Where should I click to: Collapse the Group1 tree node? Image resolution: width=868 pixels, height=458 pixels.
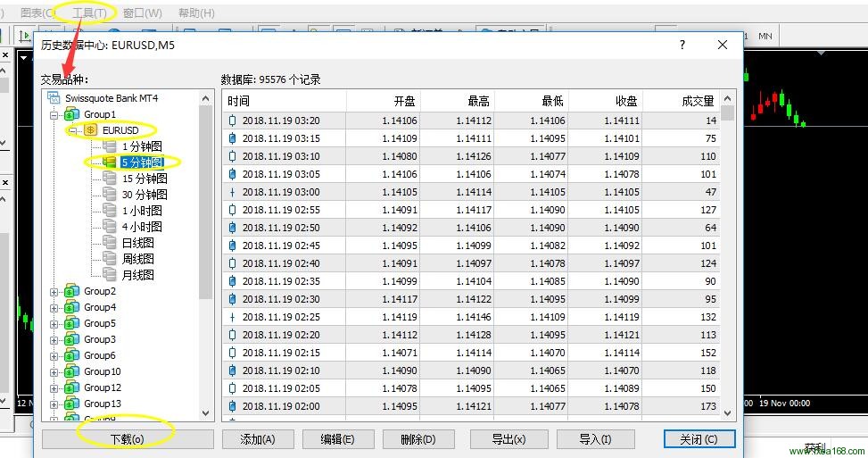pyautogui.click(x=54, y=115)
